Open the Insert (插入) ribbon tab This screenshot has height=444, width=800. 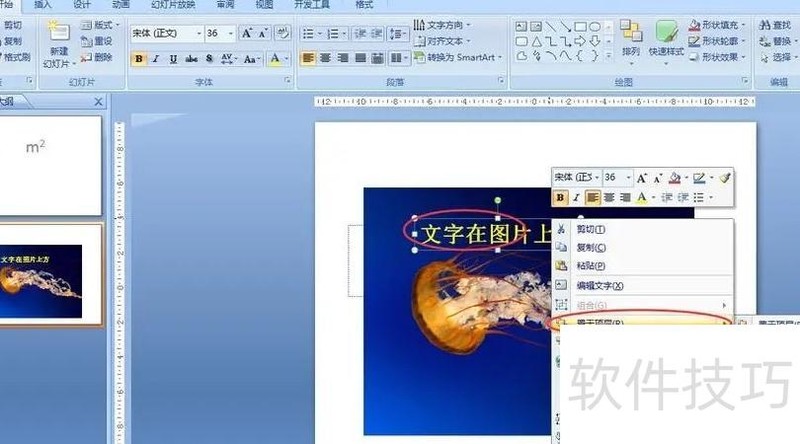click(x=42, y=5)
